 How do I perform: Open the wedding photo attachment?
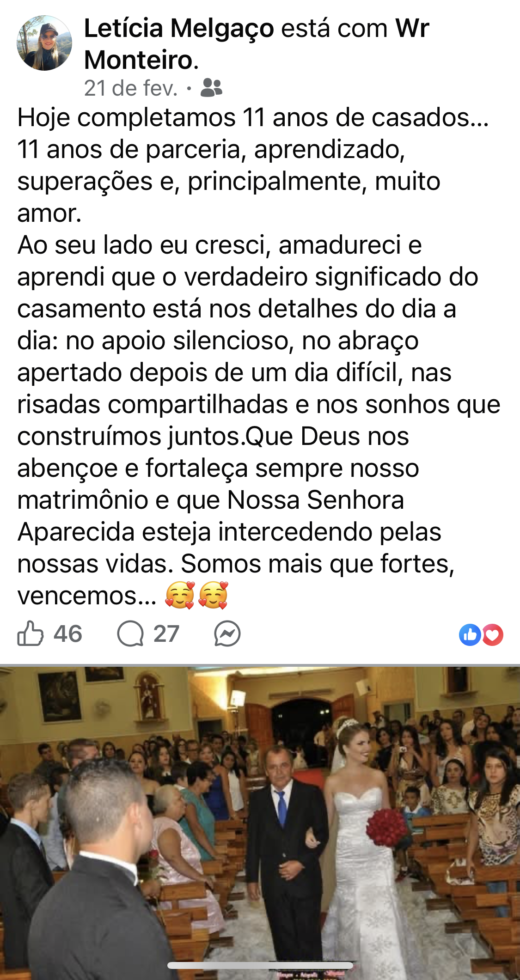pos(260,822)
